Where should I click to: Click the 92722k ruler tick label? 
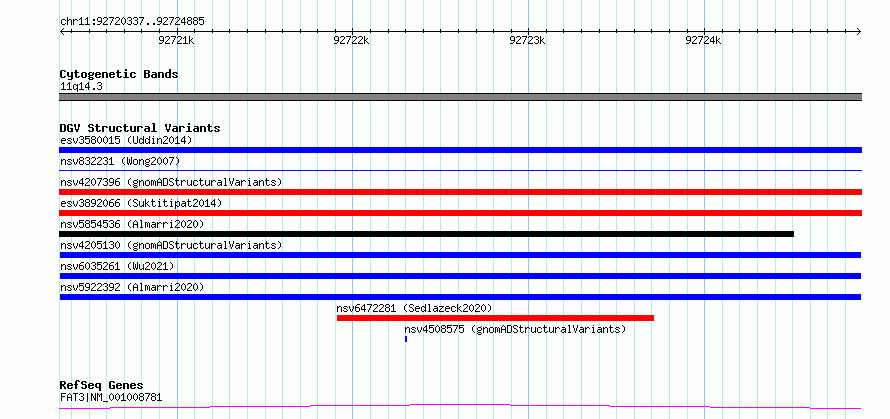(x=352, y=40)
